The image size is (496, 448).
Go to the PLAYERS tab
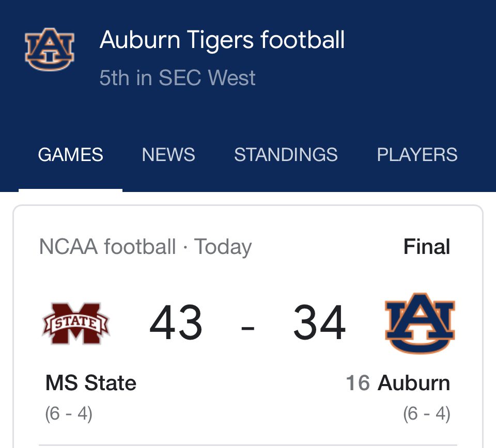pyautogui.click(x=417, y=155)
